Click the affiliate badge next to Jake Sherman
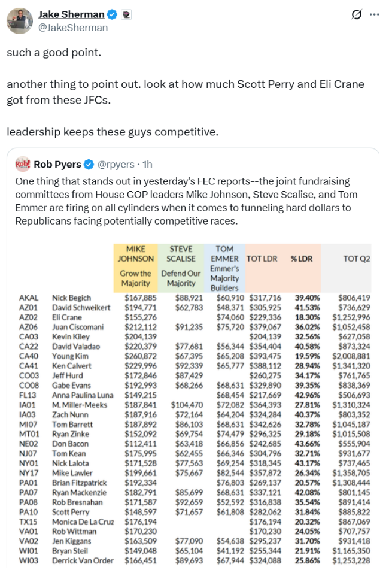392x573 pixels. 126,14
